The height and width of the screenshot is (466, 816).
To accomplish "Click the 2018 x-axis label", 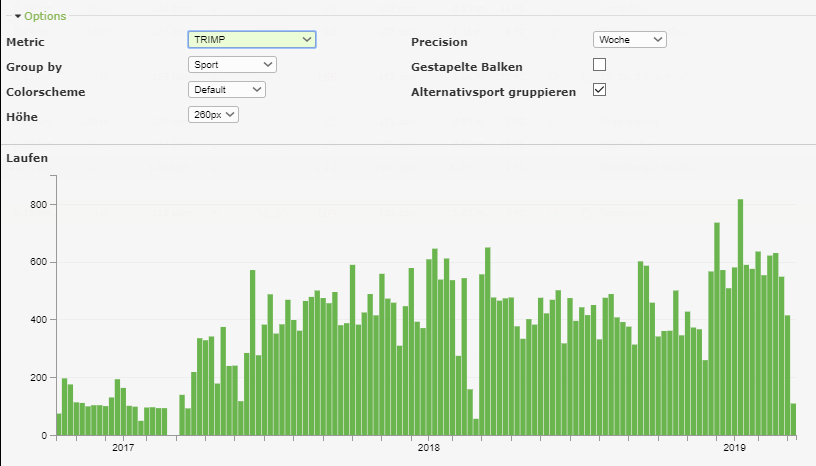I will pos(428,448).
